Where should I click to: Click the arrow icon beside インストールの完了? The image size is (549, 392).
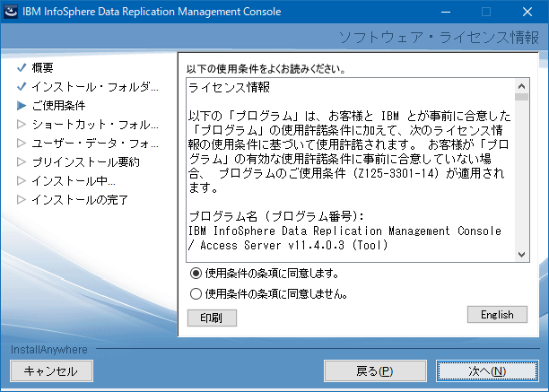(22, 199)
